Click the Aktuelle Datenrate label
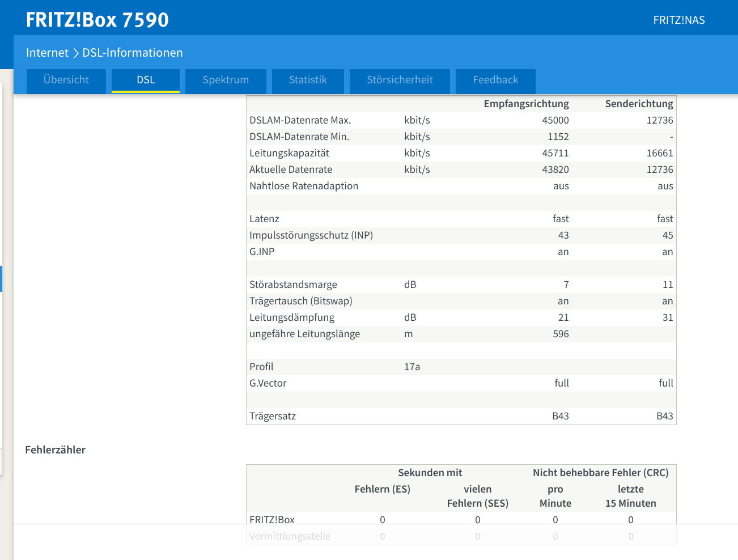The width and height of the screenshot is (738, 560). pos(291,169)
